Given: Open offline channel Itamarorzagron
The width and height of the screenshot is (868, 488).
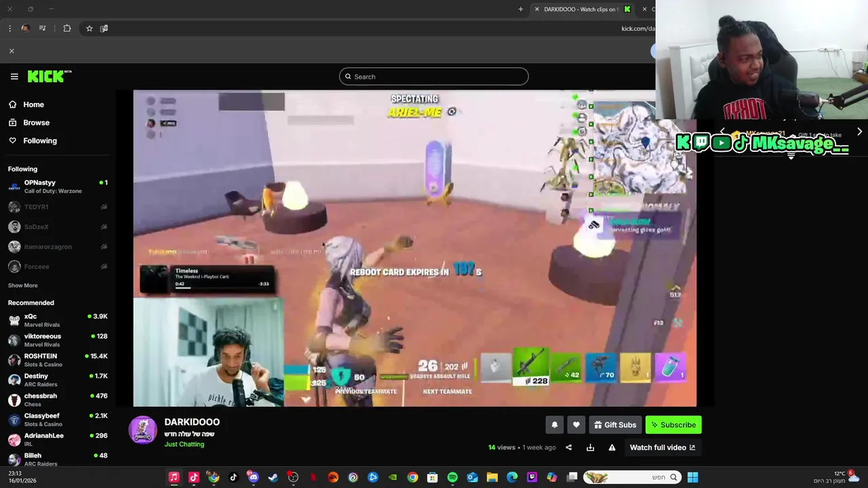Looking at the screenshot, I should coord(58,247).
